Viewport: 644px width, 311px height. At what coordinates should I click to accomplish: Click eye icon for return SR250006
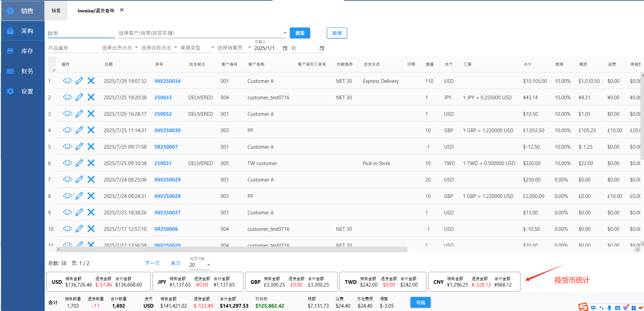point(67,229)
